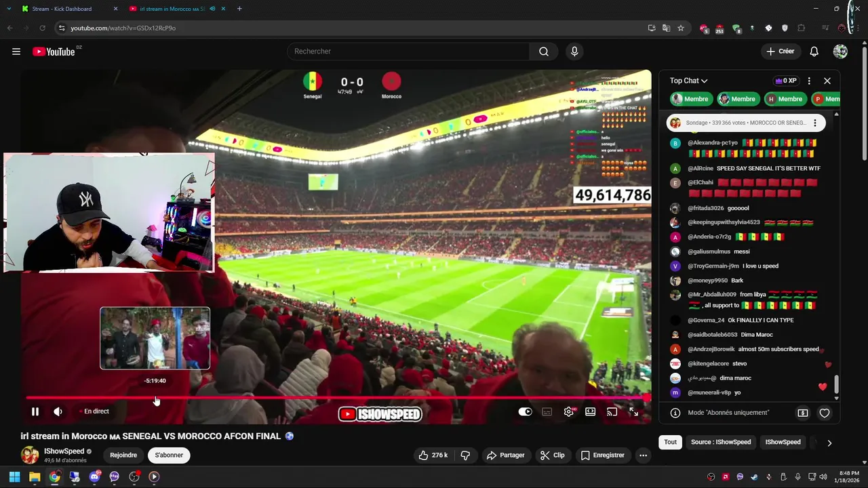Bookmark this page with star icon
This screenshot has height=488, width=868.
tap(681, 28)
